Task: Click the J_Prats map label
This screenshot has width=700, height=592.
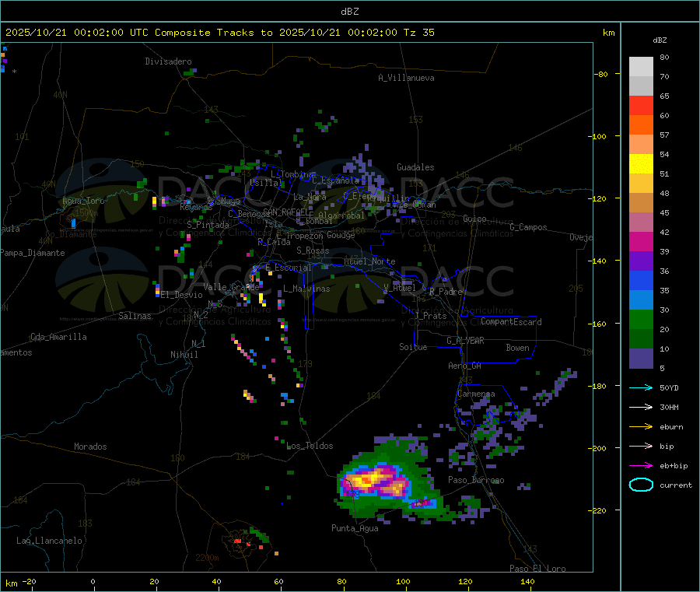Action: click(x=431, y=316)
